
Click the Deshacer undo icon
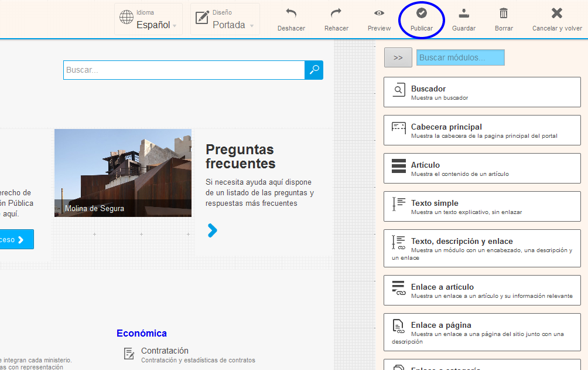pos(291,13)
